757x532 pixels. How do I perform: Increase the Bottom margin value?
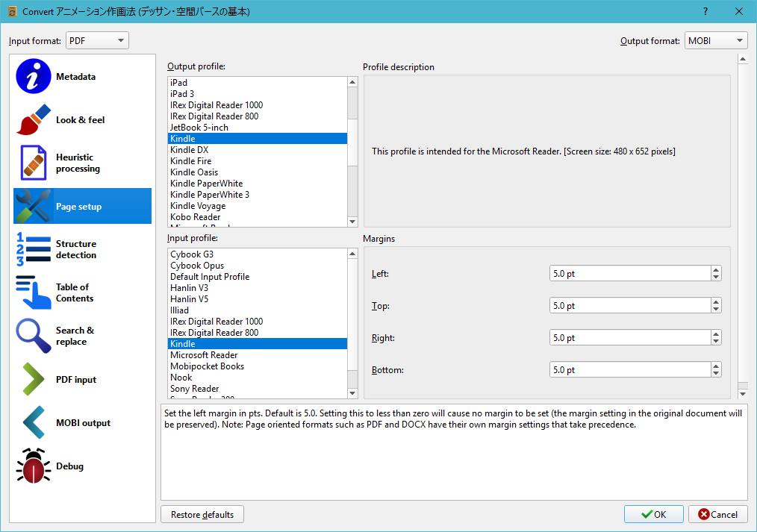(716, 366)
